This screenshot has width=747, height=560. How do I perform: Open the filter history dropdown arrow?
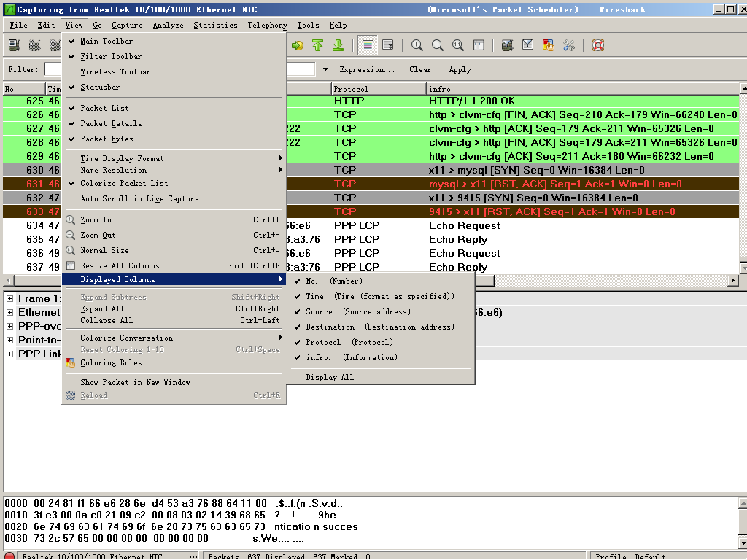click(325, 69)
